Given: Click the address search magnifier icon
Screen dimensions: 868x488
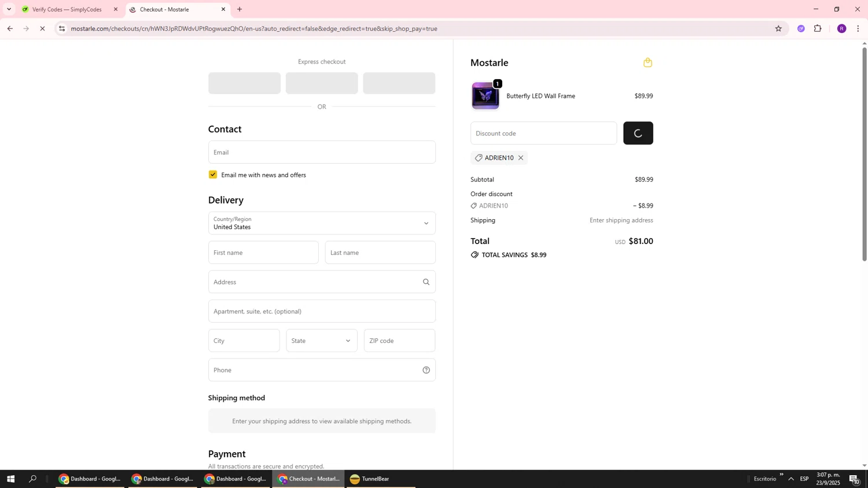Looking at the screenshot, I should tap(426, 282).
